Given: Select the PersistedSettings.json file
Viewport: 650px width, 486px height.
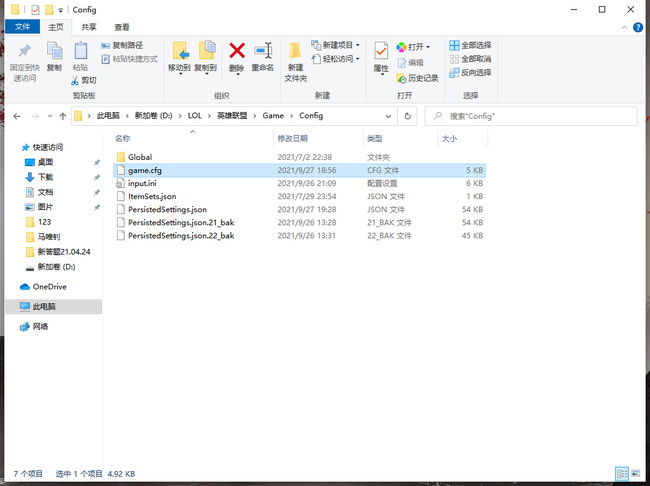Looking at the screenshot, I should (x=167, y=209).
